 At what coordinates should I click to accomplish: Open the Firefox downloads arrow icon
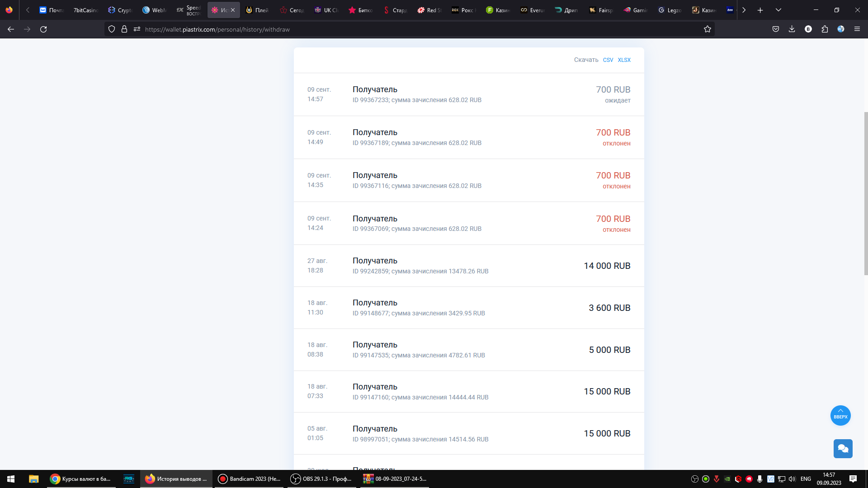(792, 29)
